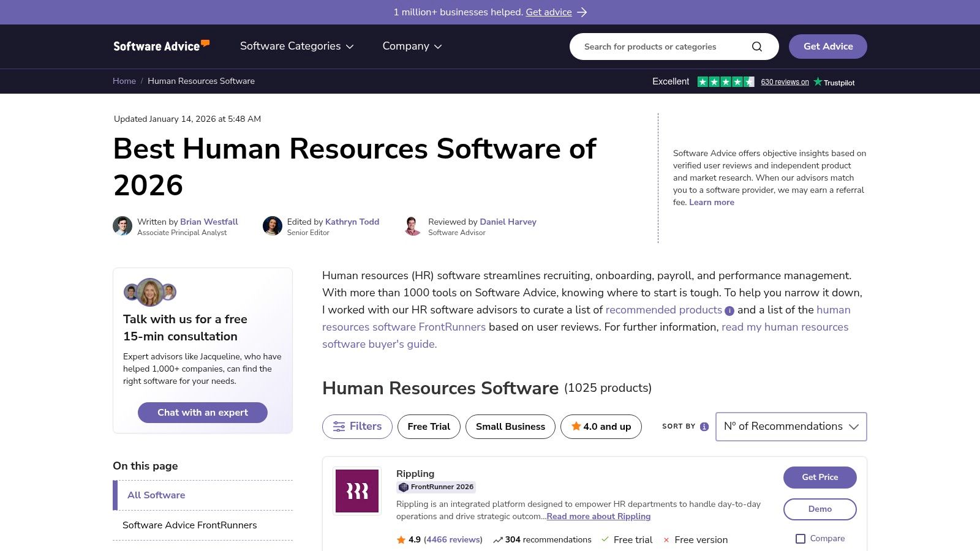The width and height of the screenshot is (980, 551).
Task: Click the info icon next to SORT BY
Action: [x=703, y=427]
